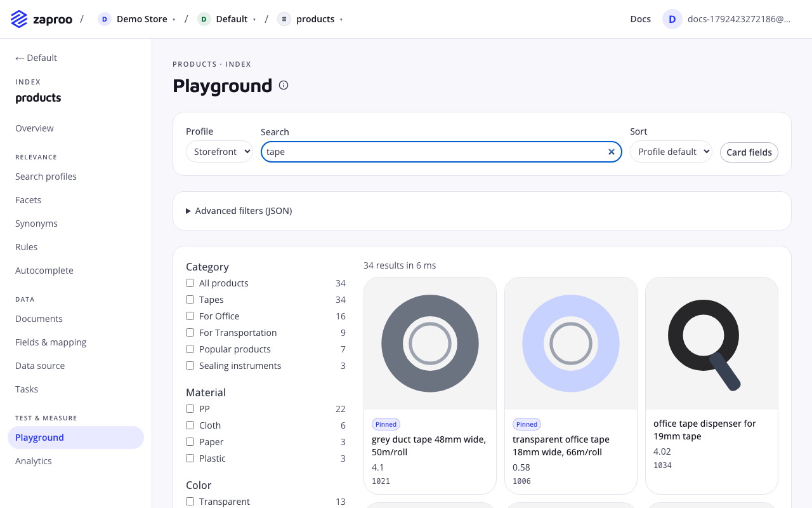This screenshot has height=508, width=812.
Task: Check the Transparent color filter
Action: pyautogui.click(x=190, y=502)
